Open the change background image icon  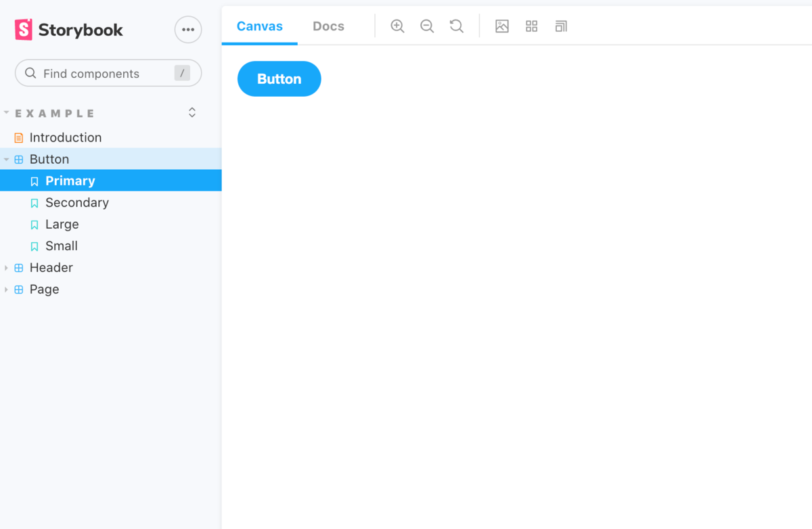(501, 26)
